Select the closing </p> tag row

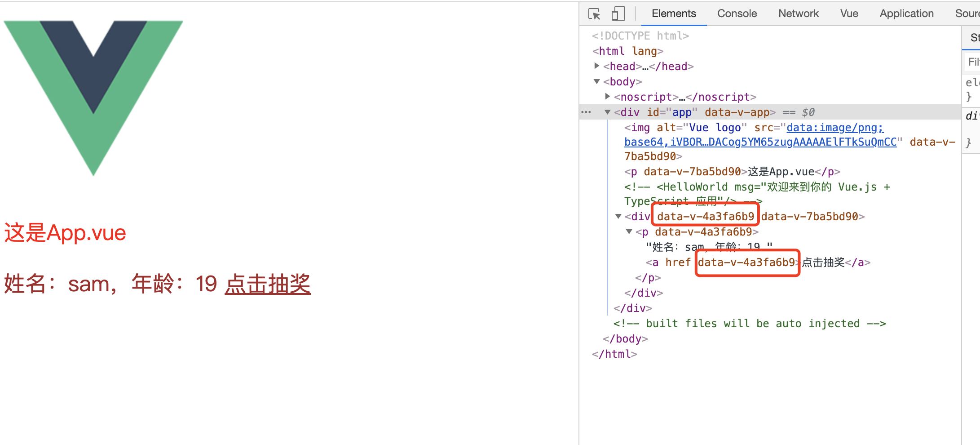[648, 277]
